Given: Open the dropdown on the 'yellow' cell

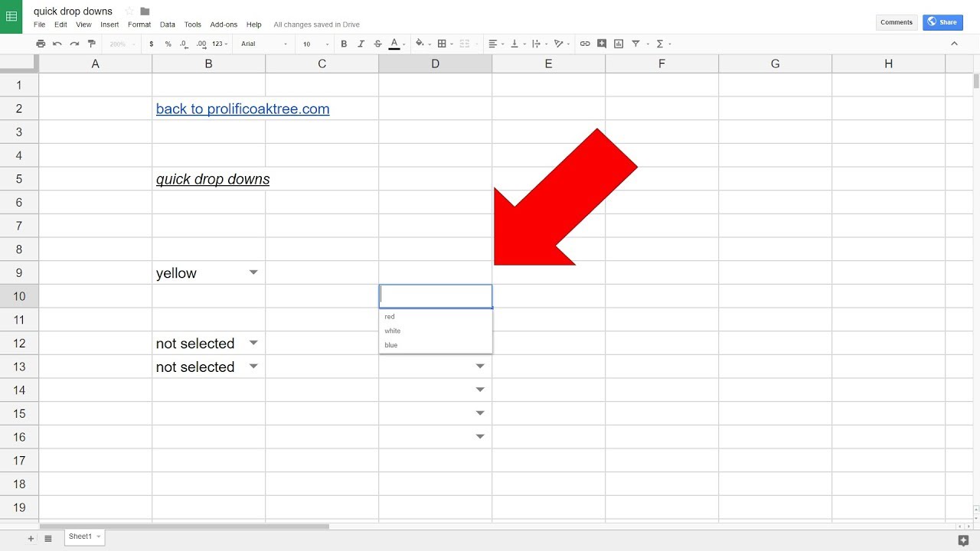Looking at the screenshot, I should [253, 272].
